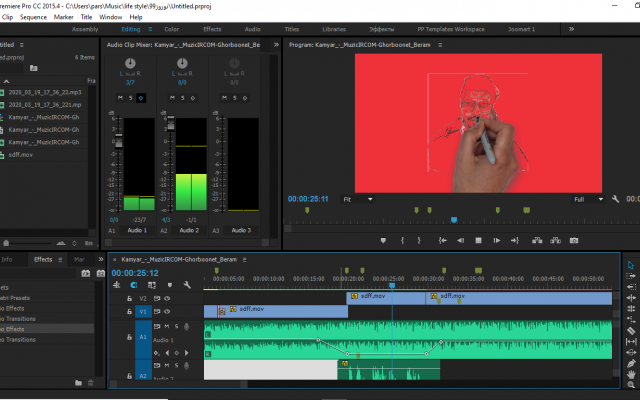
Task: Click Program monitor blue playhead
Action: 453,220
